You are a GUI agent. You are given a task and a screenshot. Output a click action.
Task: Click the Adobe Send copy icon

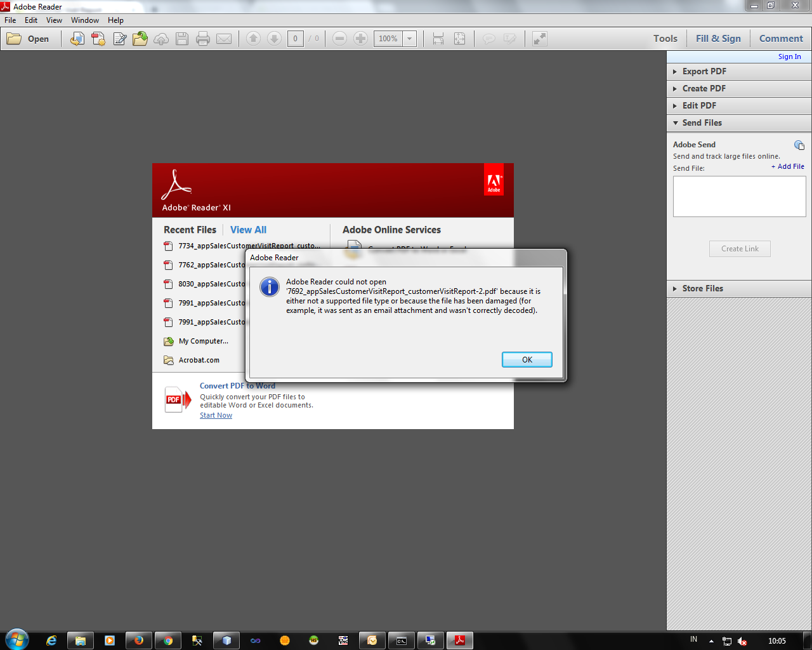799,145
